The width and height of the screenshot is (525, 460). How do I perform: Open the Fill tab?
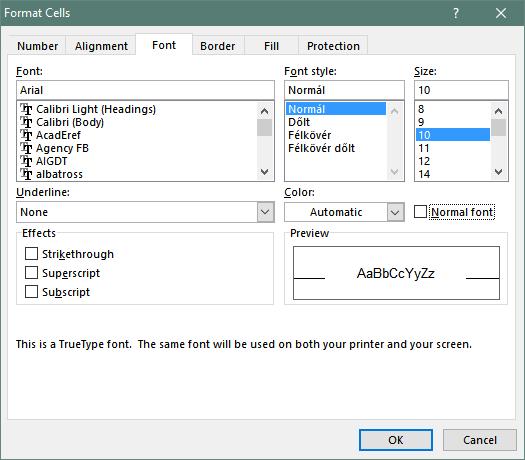coord(271,46)
